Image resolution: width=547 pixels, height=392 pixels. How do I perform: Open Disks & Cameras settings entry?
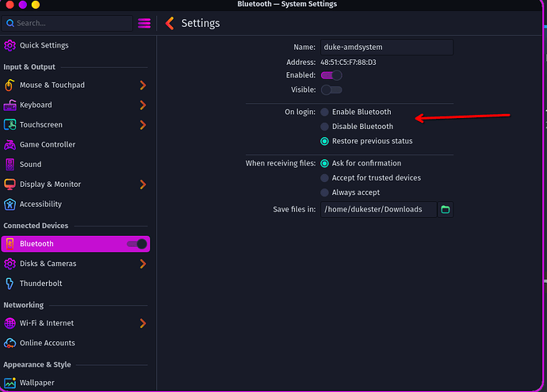pos(48,264)
